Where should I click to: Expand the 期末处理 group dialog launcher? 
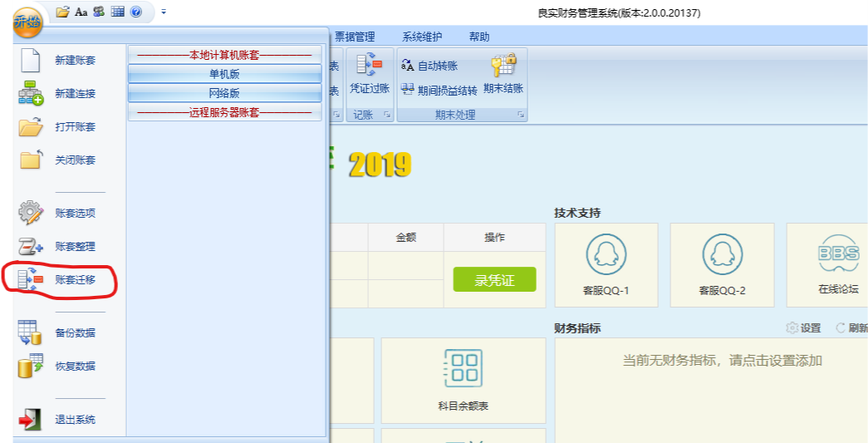[x=521, y=115]
